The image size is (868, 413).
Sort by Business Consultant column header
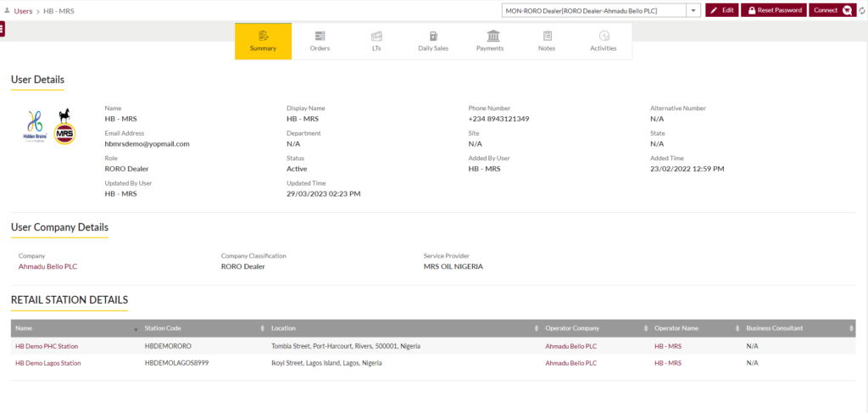(x=798, y=328)
